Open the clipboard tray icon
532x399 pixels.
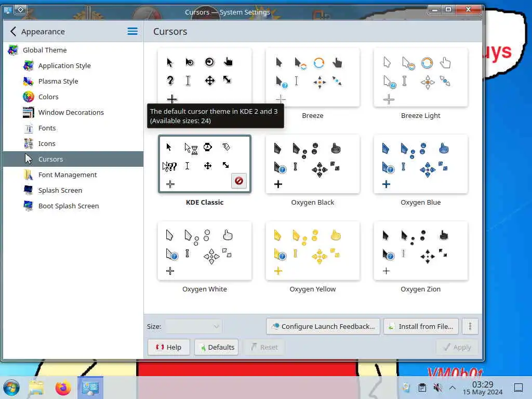[x=422, y=388]
